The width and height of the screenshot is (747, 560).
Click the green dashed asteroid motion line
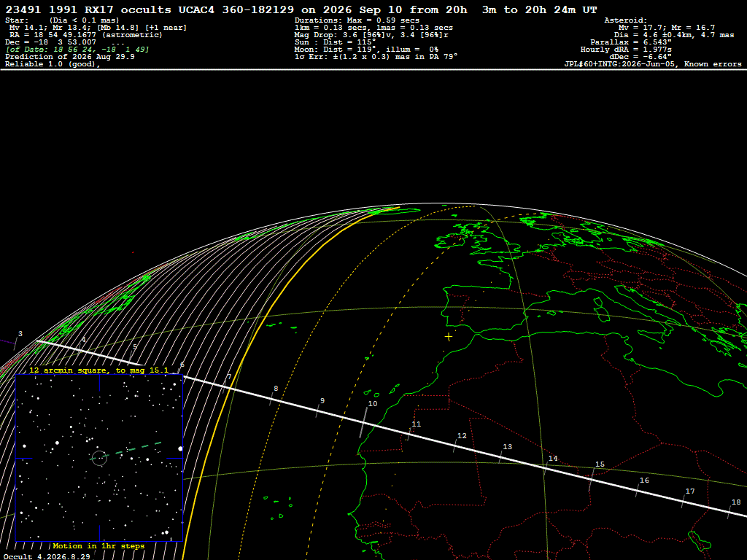(132, 449)
